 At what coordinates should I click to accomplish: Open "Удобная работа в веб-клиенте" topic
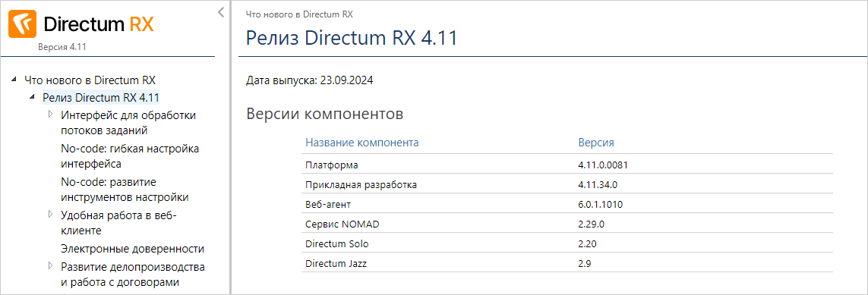(x=118, y=223)
